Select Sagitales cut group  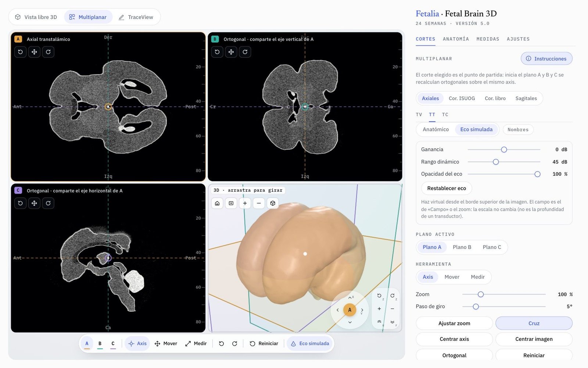coord(526,98)
